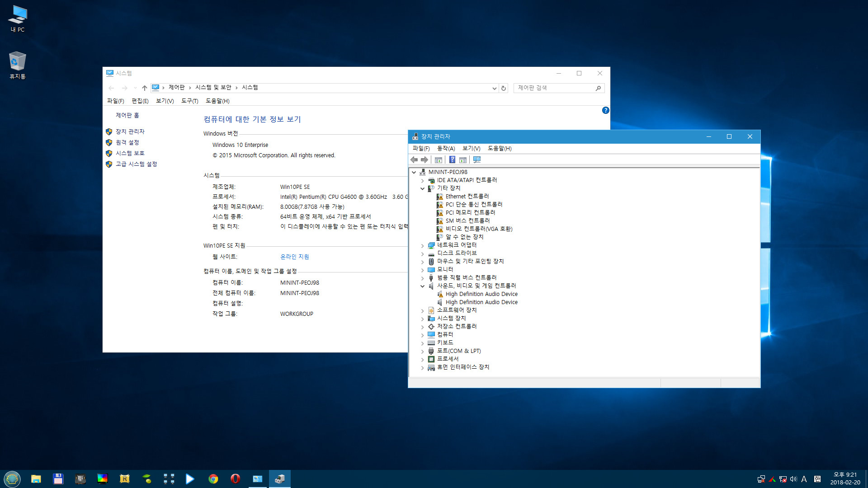Image resolution: width=868 pixels, height=488 pixels.
Task: Open 동작(A) menu in Device Manager
Action: point(446,148)
